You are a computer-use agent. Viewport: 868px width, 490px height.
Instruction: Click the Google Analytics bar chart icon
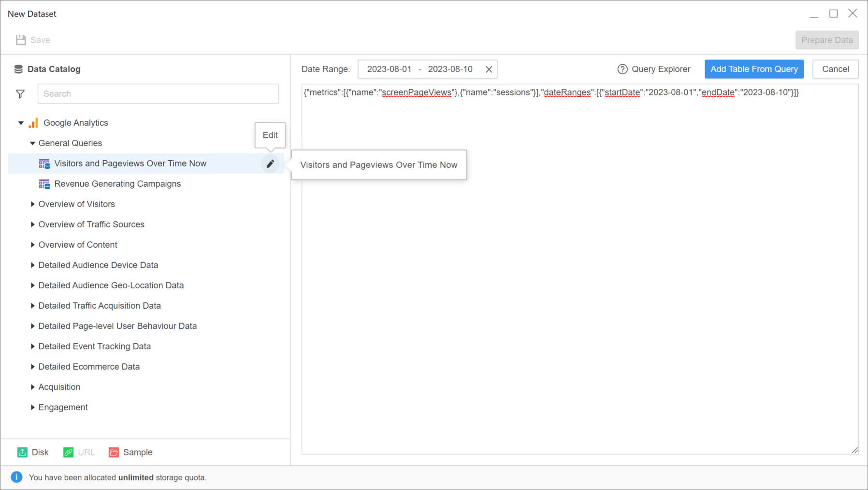pyautogui.click(x=33, y=123)
